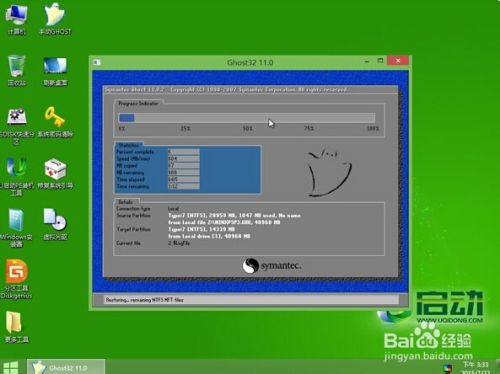Screen dimensions: 500x374
Task: Open the 更多工具 folder icon
Action: coord(16,327)
